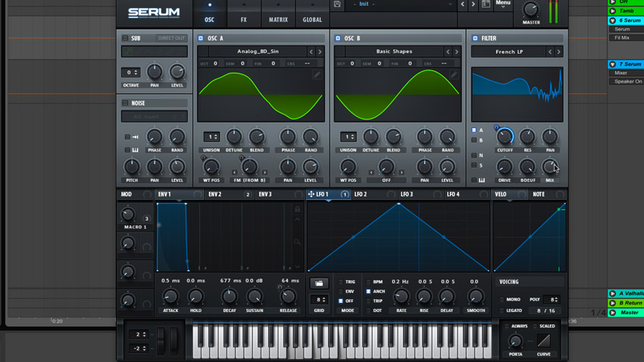Viewport: 644px width, 362px height.
Task: Switch to the GLOBAL tab
Action: click(x=312, y=14)
